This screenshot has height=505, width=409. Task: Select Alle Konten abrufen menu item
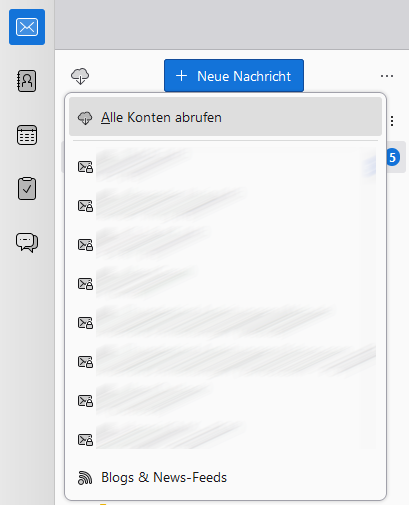pyautogui.click(x=225, y=117)
